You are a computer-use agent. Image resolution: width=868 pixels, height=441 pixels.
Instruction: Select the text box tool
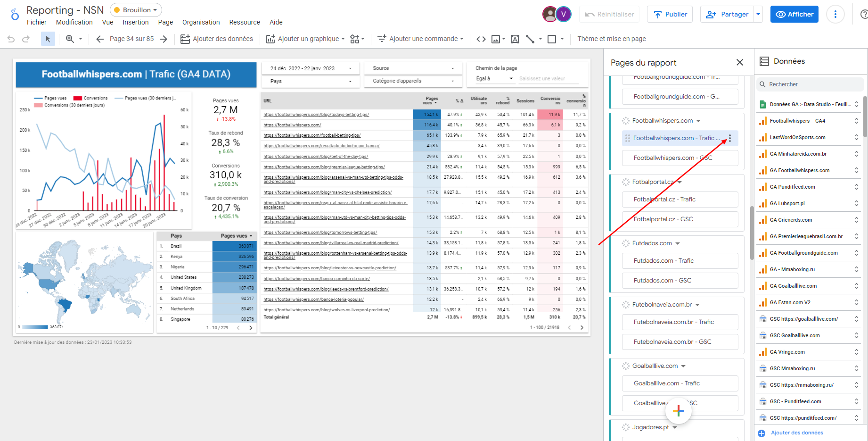(515, 39)
